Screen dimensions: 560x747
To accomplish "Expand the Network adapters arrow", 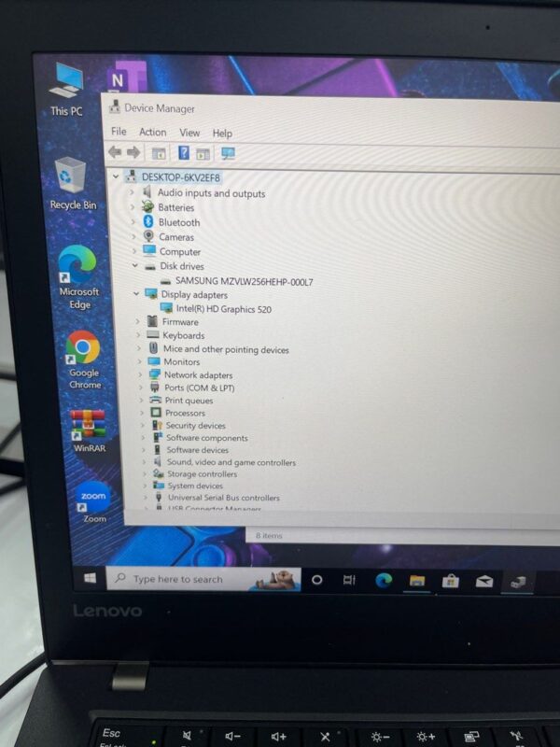I will tap(140, 375).
